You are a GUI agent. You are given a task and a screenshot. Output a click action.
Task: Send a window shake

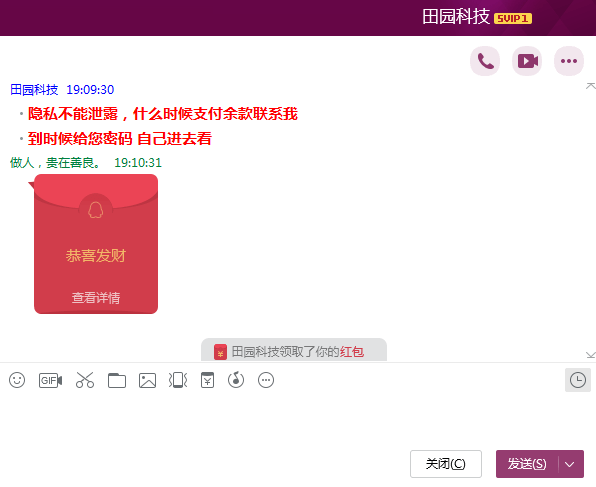[x=178, y=380]
